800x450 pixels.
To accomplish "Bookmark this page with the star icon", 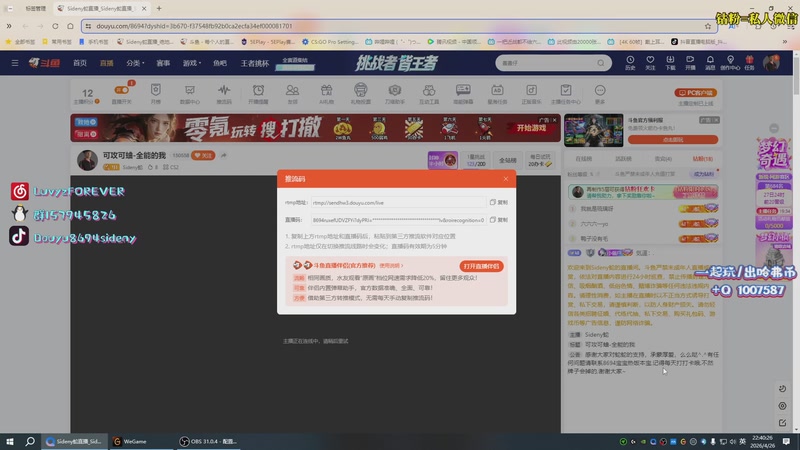I will (708, 26).
